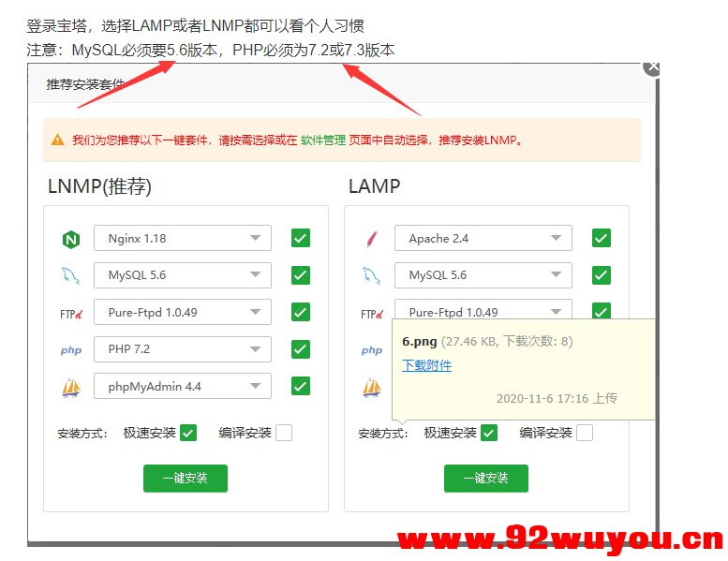
Task: Click the phpMyAdmin sailboat icon in LNMP
Action: (x=71, y=387)
